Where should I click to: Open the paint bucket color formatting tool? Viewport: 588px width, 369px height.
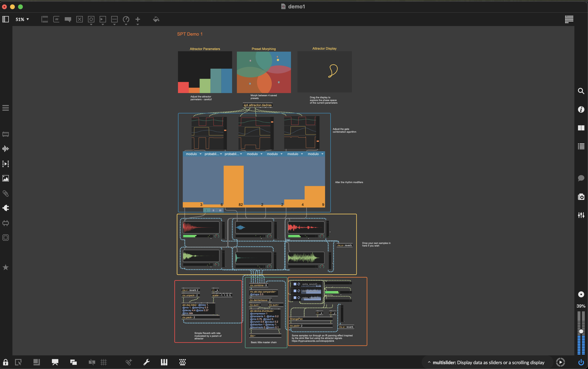pyautogui.click(x=156, y=20)
